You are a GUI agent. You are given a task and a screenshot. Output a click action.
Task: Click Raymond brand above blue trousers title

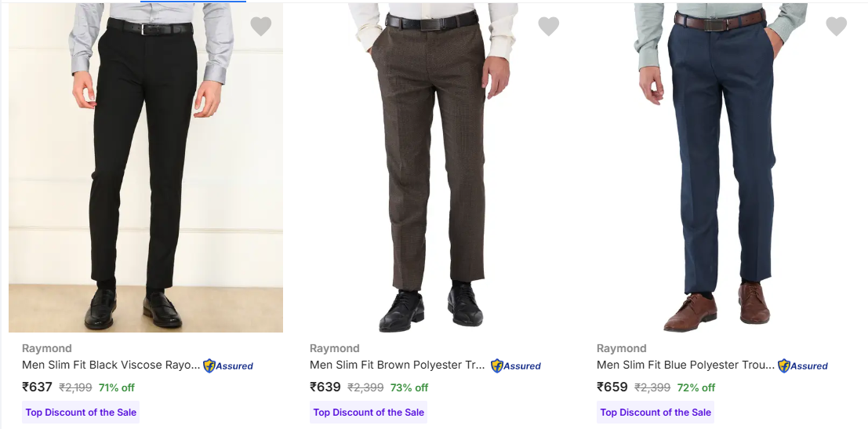coord(622,348)
